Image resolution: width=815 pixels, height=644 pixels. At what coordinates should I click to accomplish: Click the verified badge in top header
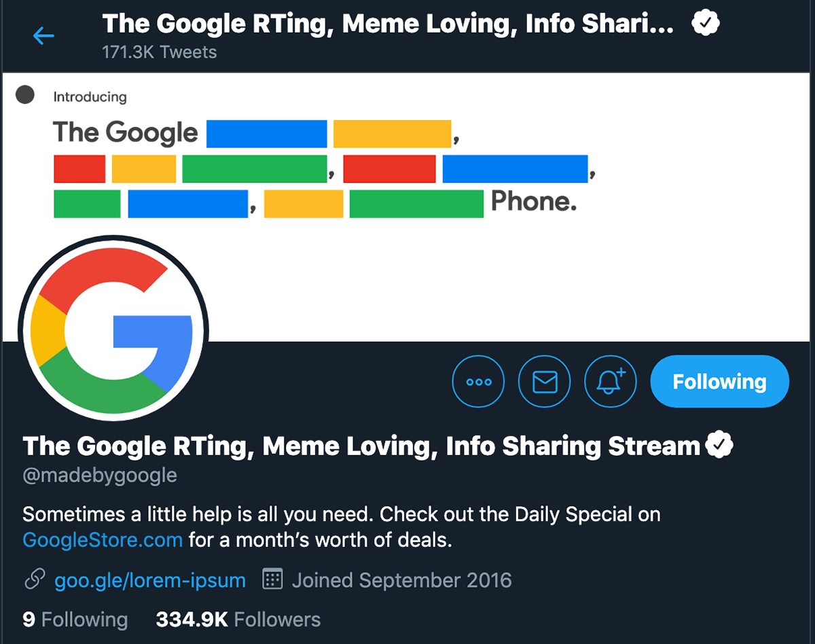706,24
